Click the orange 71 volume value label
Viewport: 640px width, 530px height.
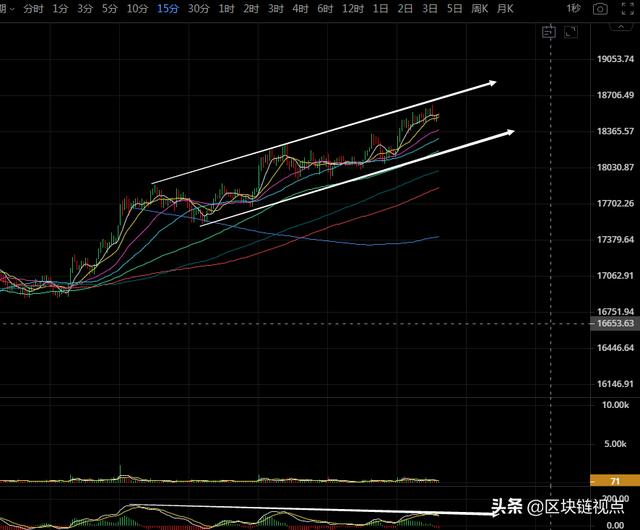(x=599, y=481)
